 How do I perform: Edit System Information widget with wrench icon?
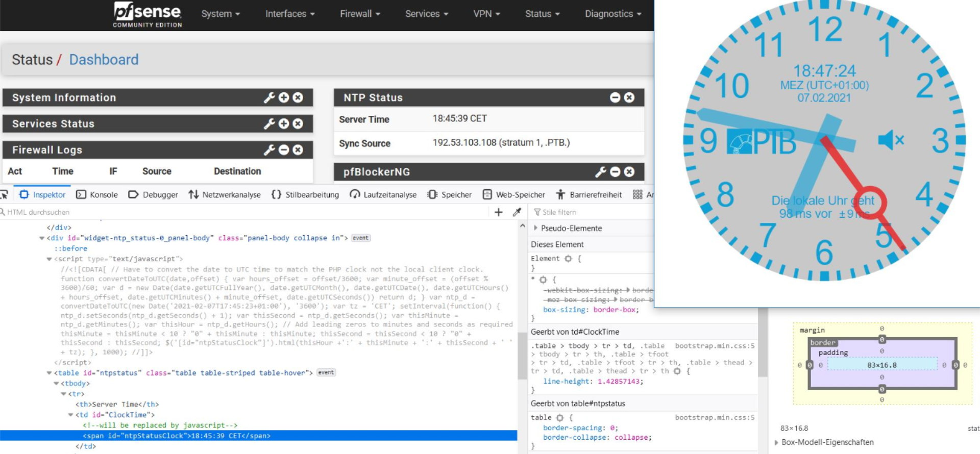(x=269, y=97)
